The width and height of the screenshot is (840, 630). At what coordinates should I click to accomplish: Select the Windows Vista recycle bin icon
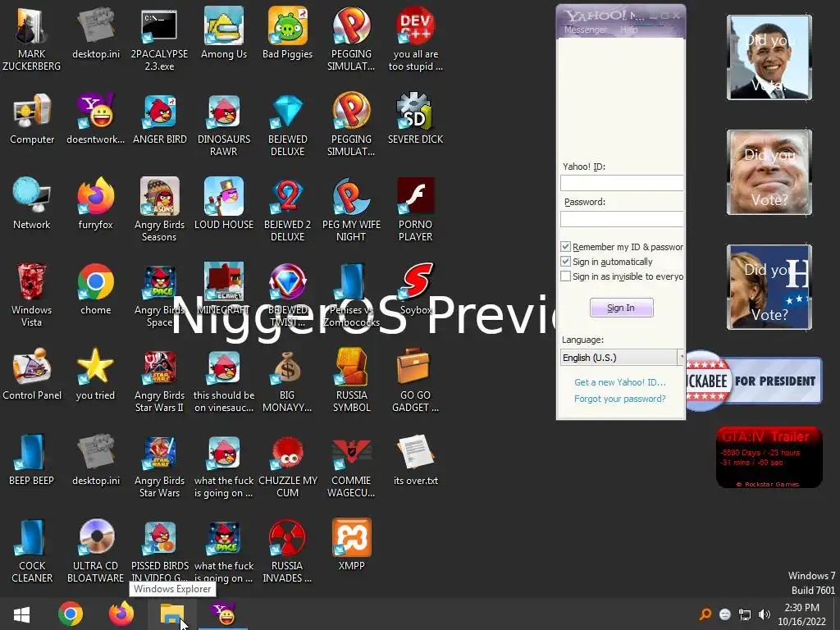pos(32,294)
